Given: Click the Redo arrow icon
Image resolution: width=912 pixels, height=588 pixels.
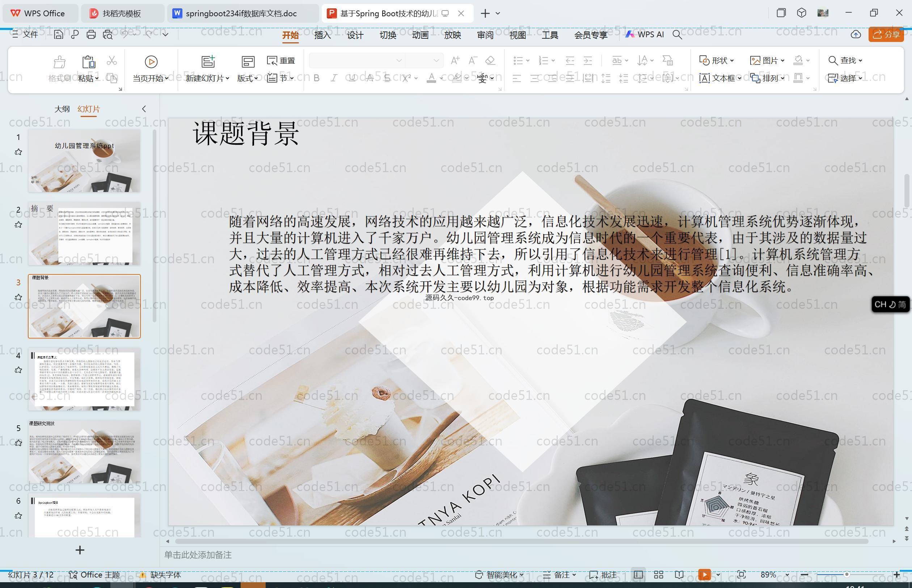Looking at the screenshot, I should (149, 35).
